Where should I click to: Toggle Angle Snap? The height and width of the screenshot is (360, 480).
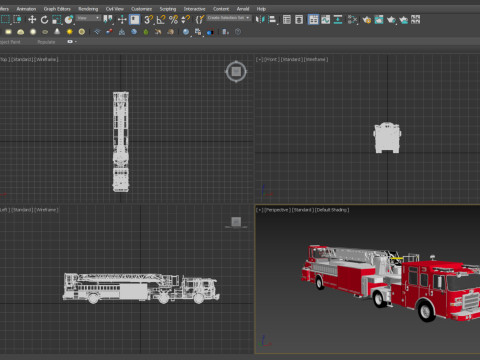[161, 20]
